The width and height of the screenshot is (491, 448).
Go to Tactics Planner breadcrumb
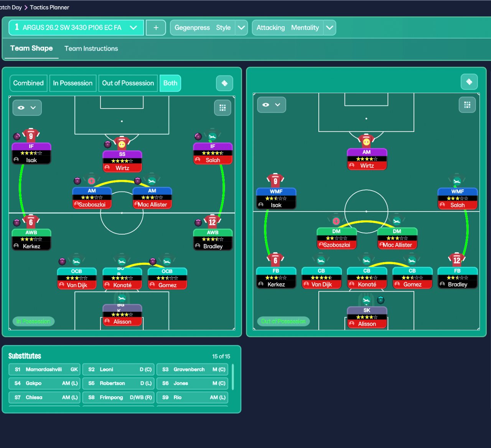49,7
